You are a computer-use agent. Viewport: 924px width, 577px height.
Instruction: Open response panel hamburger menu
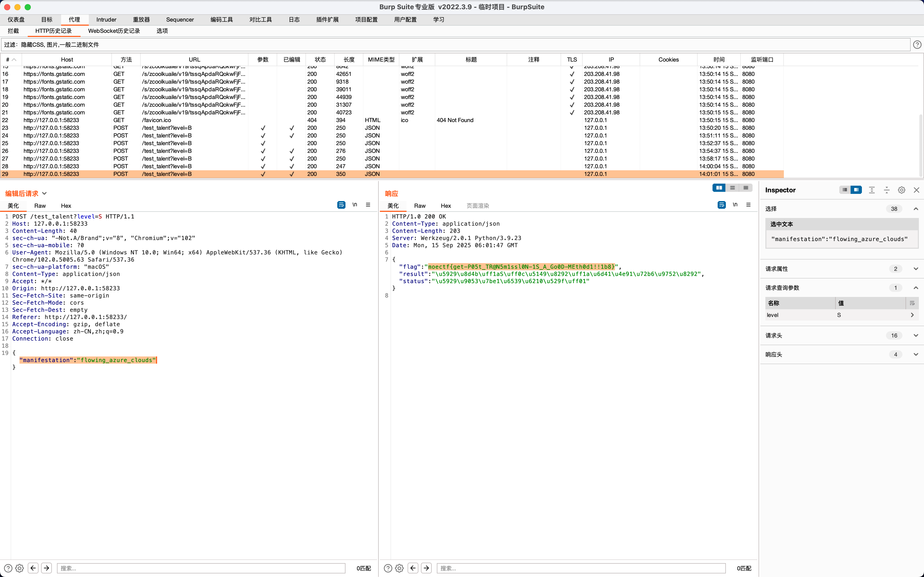click(748, 205)
